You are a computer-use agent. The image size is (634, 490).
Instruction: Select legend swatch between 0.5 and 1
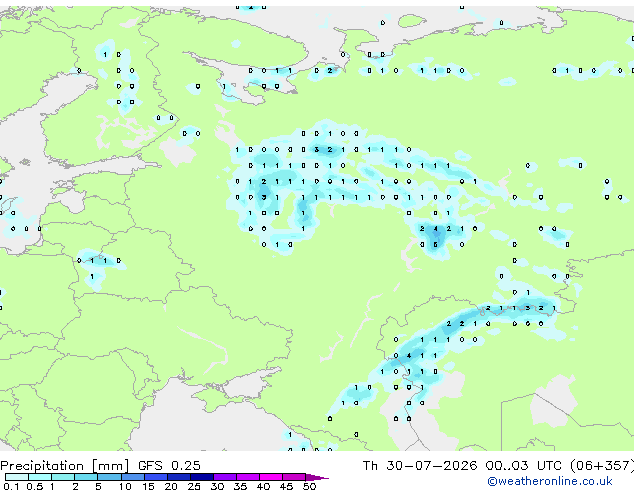pos(40,477)
